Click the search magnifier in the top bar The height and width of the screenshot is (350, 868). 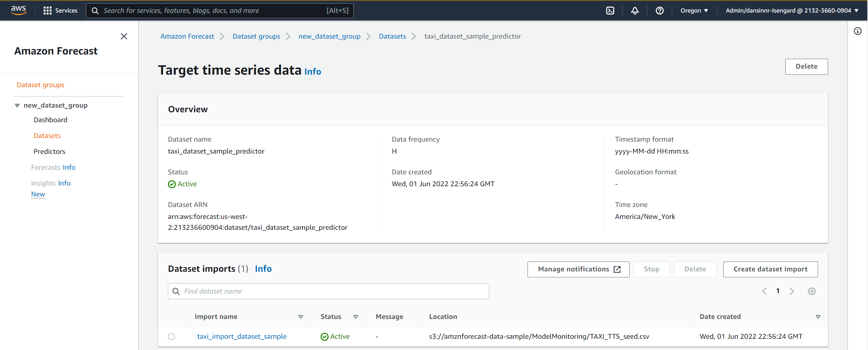pos(95,11)
